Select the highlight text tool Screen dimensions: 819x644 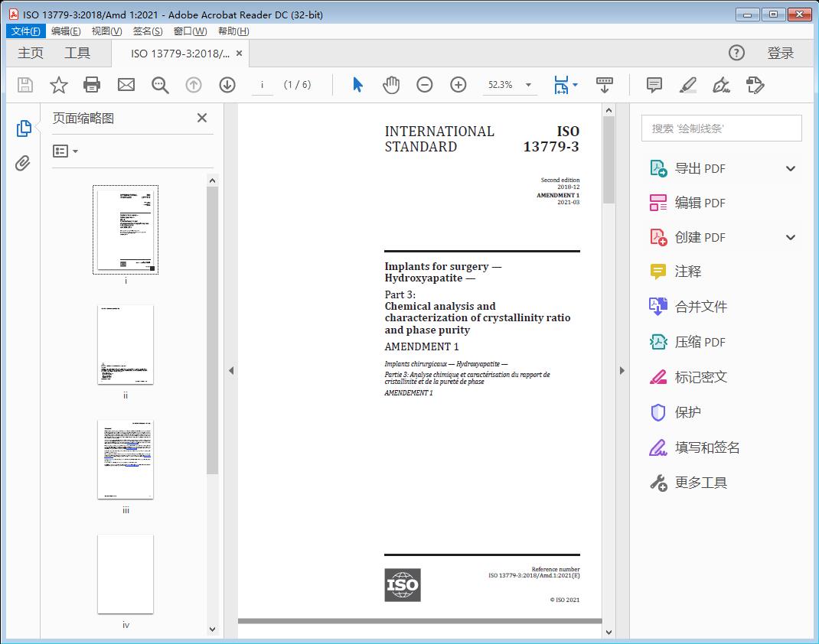pos(687,85)
